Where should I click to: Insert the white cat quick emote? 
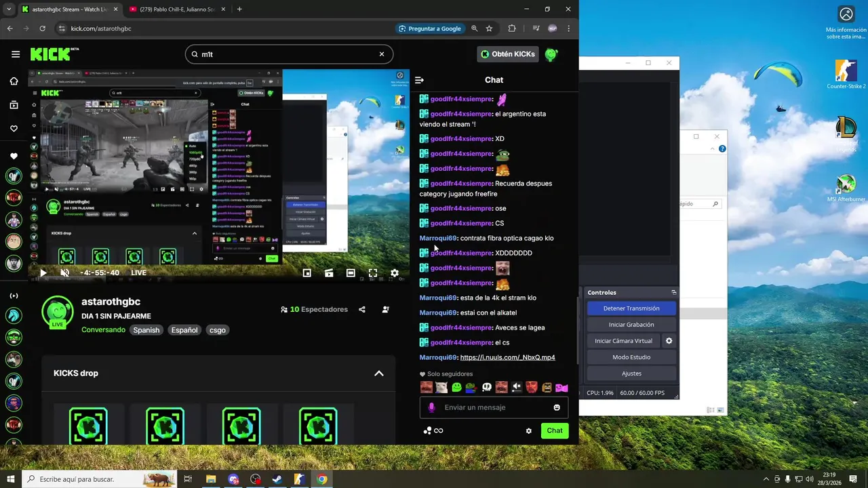tap(441, 388)
